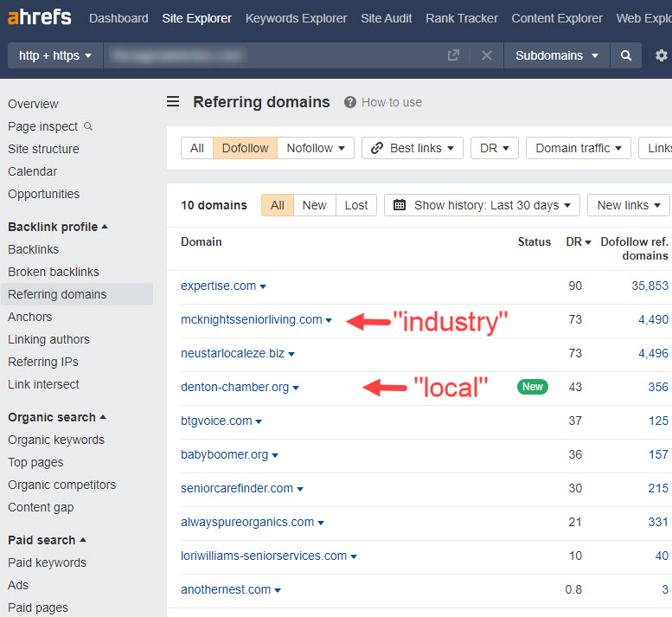Open Linking authors report

coord(48,339)
